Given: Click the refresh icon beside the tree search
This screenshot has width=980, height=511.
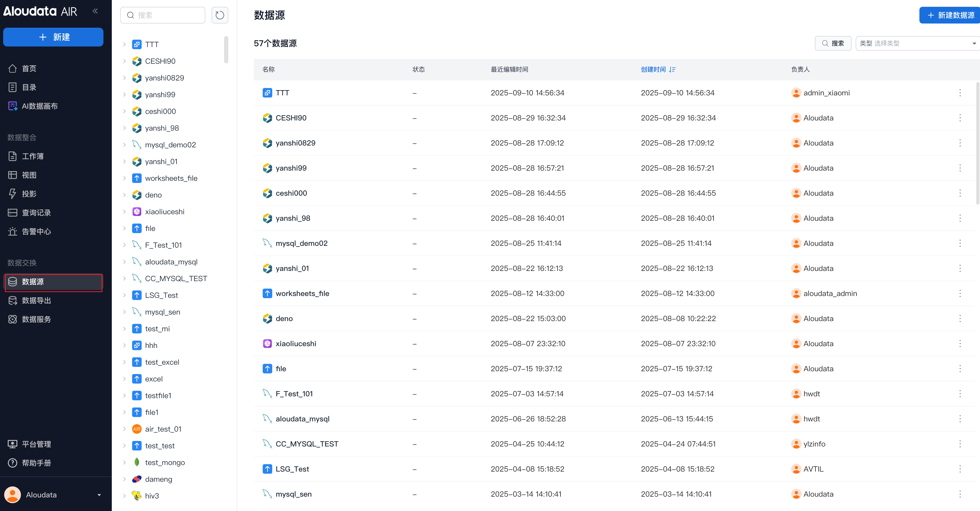Looking at the screenshot, I should tap(219, 15).
